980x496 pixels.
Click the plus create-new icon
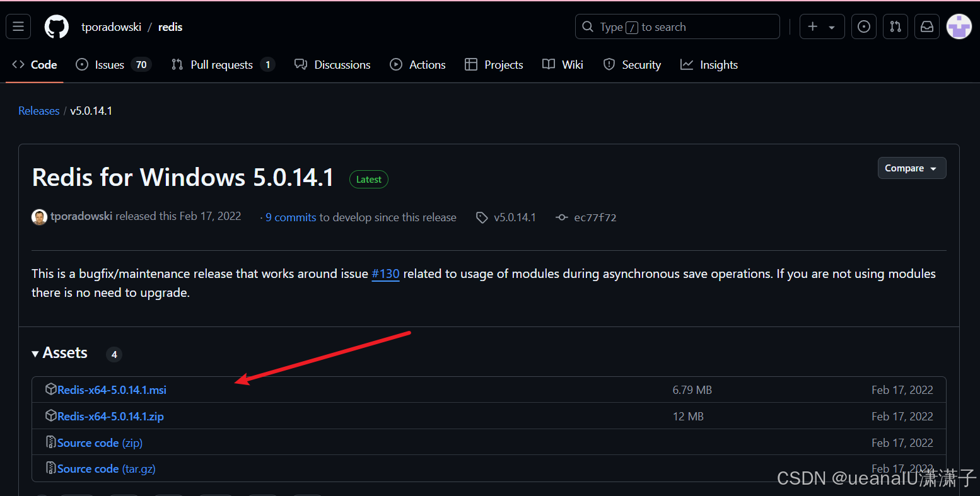click(813, 26)
